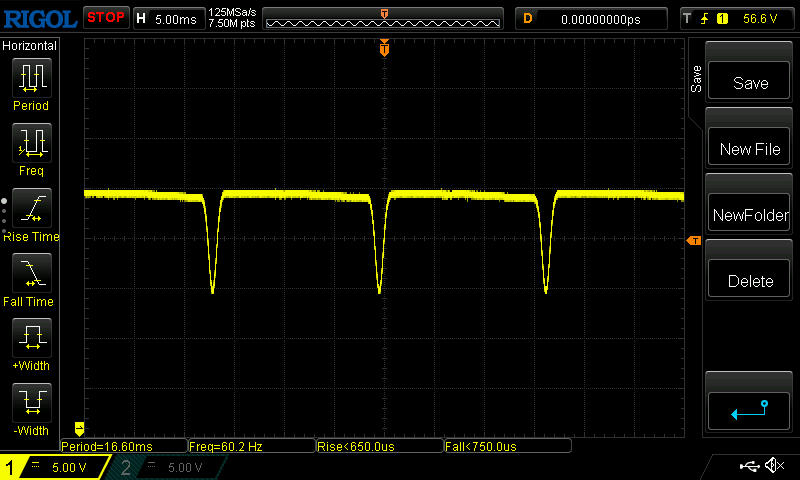Image resolution: width=800 pixels, height=480 pixels.
Task: Click the NewFolder button
Action: coord(750,215)
